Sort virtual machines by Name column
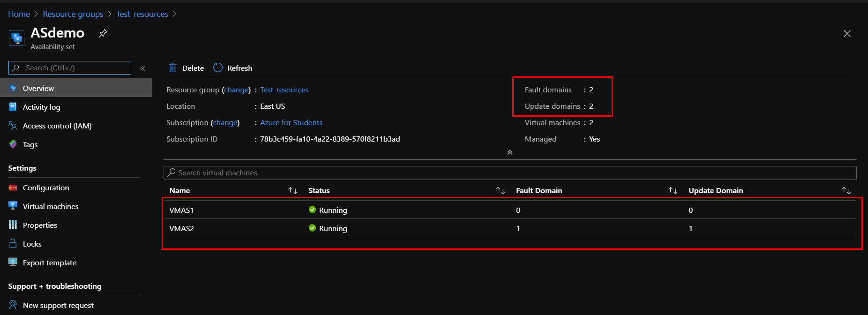This screenshot has height=315, width=868. tap(293, 190)
